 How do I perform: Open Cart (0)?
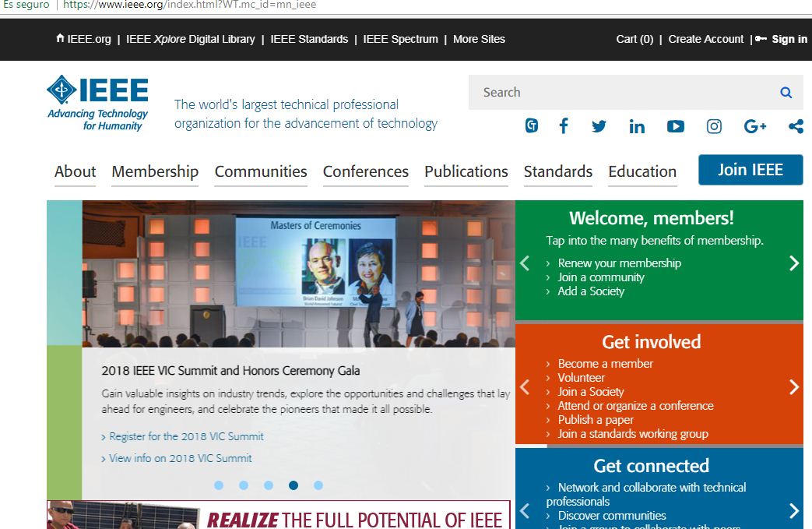634,39
